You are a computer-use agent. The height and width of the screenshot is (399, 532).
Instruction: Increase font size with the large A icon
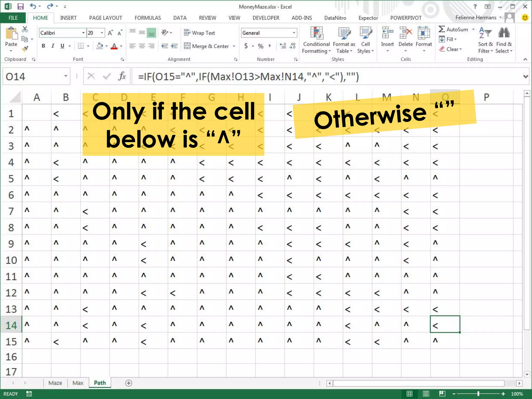point(110,33)
